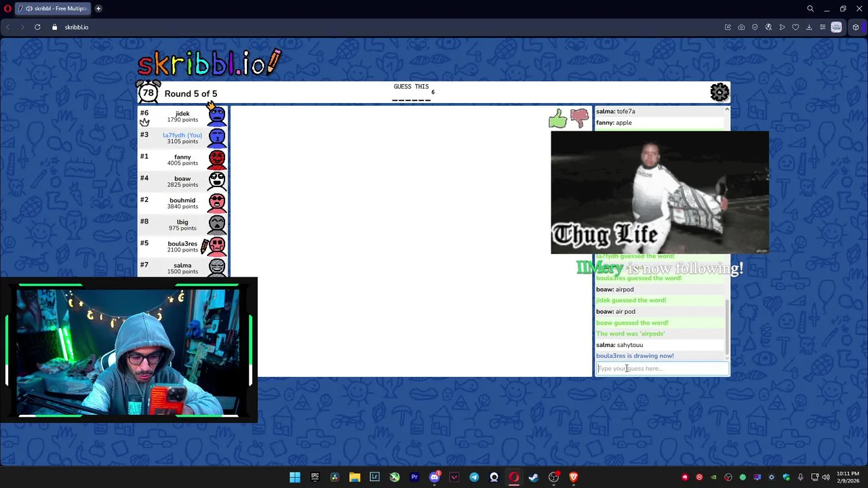Select player fanny in the player list
The width and height of the screenshot is (868, 488).
point(183,160)
